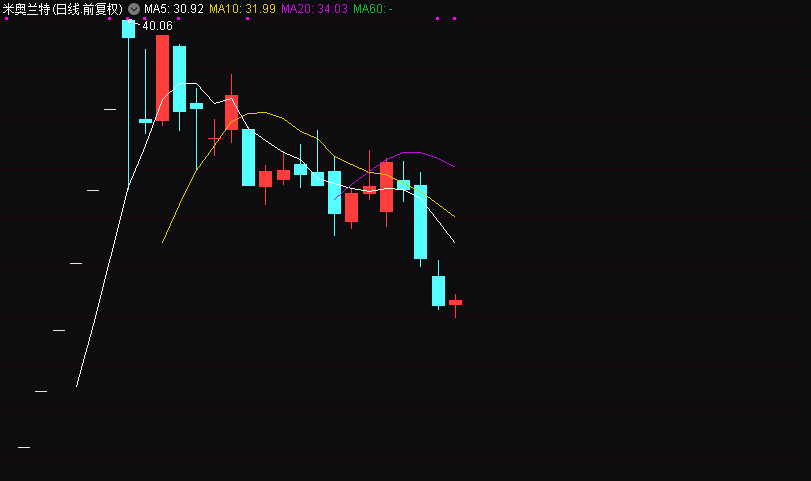The image size is (811, 481).
Task: Click the bottom starting point of white MA5 line
Action: pyautogui.click(x=76, y=386)
